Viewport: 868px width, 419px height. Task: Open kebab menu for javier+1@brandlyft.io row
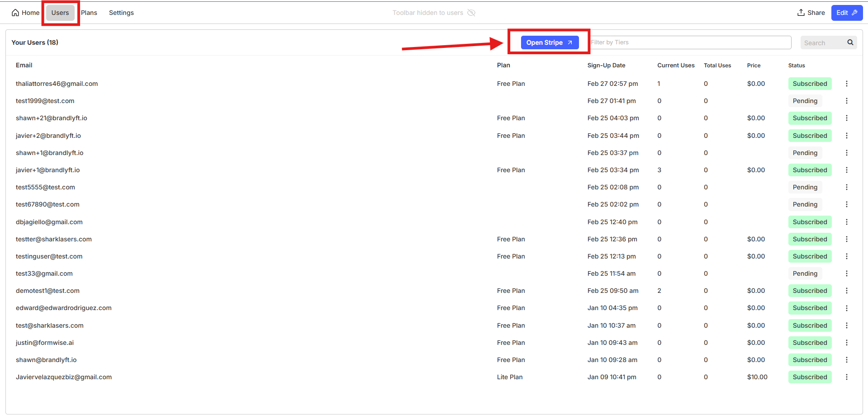click(846, 170)
